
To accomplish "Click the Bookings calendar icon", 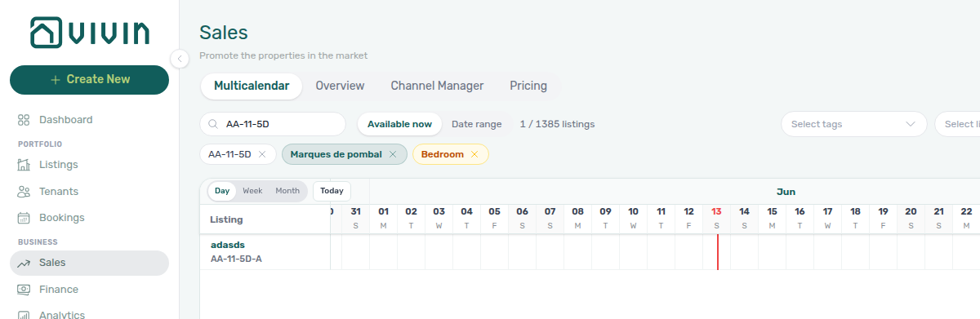I will [24, 218].
